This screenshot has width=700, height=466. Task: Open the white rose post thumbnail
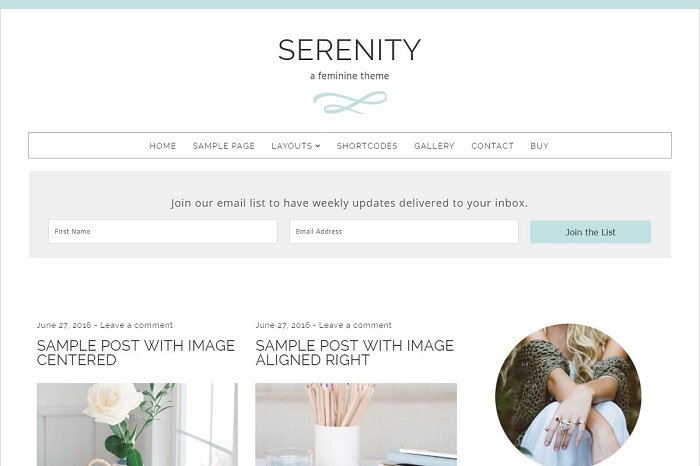pos(138,424)
